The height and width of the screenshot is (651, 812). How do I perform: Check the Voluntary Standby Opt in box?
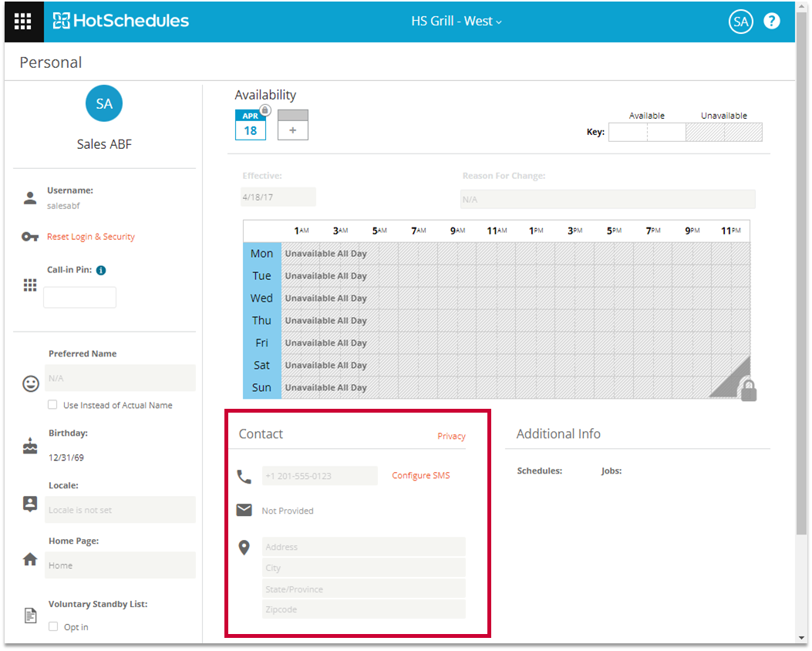(53, 627)
